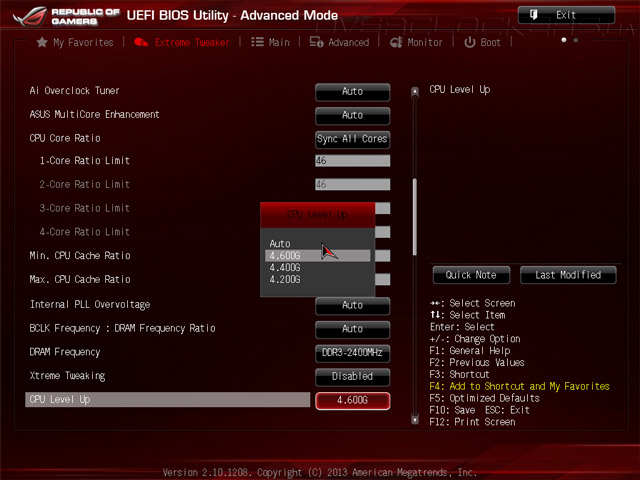Open Internal PLL Overvoltage dropdown
Screen dimensions: 640x480
[352, 306]
